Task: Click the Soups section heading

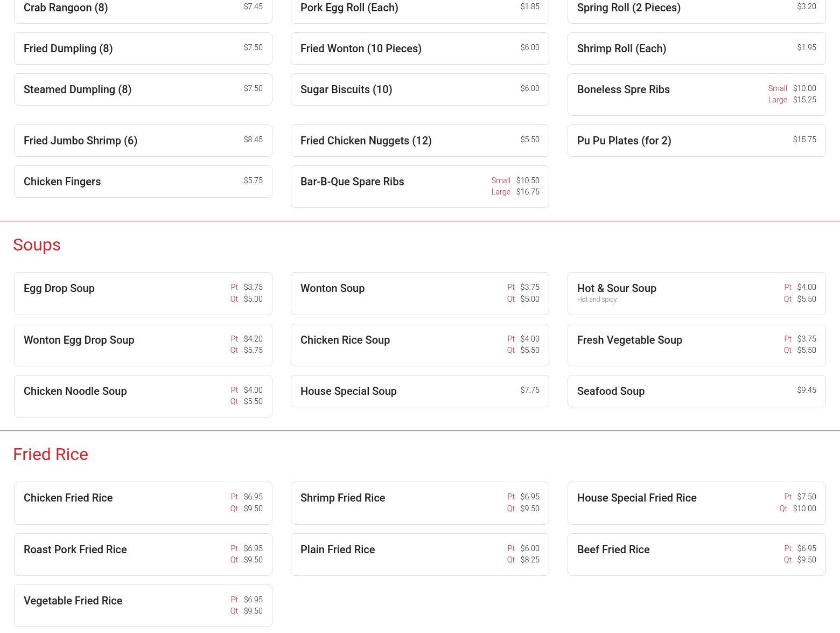Action: [37, 245]
